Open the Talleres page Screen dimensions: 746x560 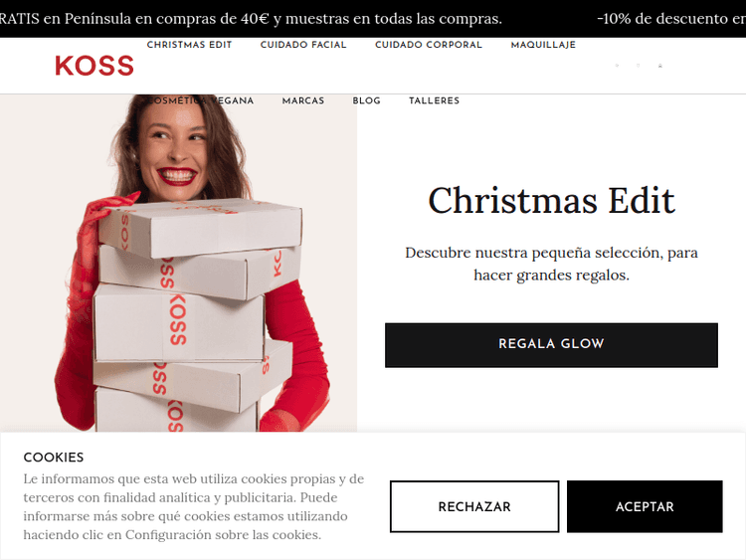pyautogui.click(x=434, y=100)
